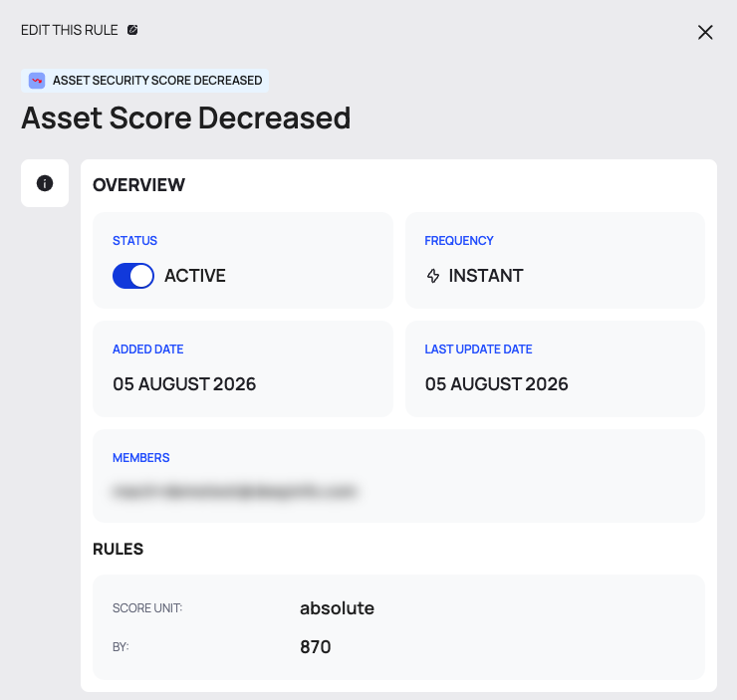This screenshot has width=737, height=700.
Task: Click the edit pencil icon beside Edit This Rule
Action: (x=132, y=30)
